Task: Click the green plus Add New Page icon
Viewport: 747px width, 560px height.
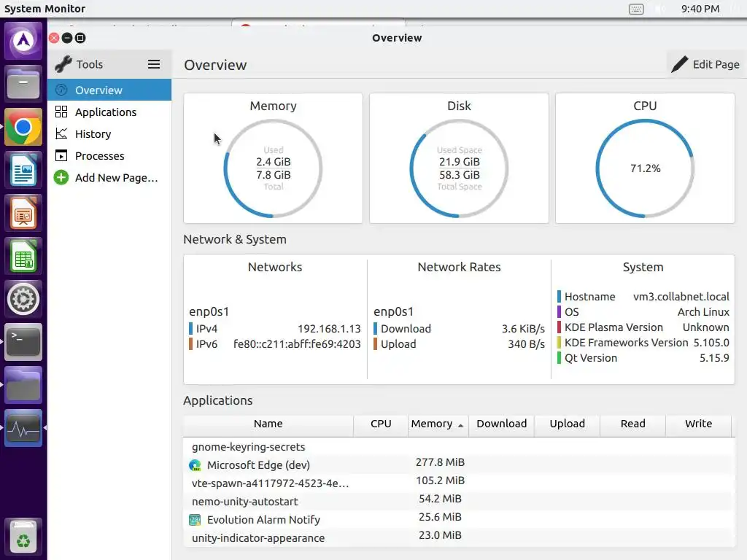Action: tap(61, 178)
